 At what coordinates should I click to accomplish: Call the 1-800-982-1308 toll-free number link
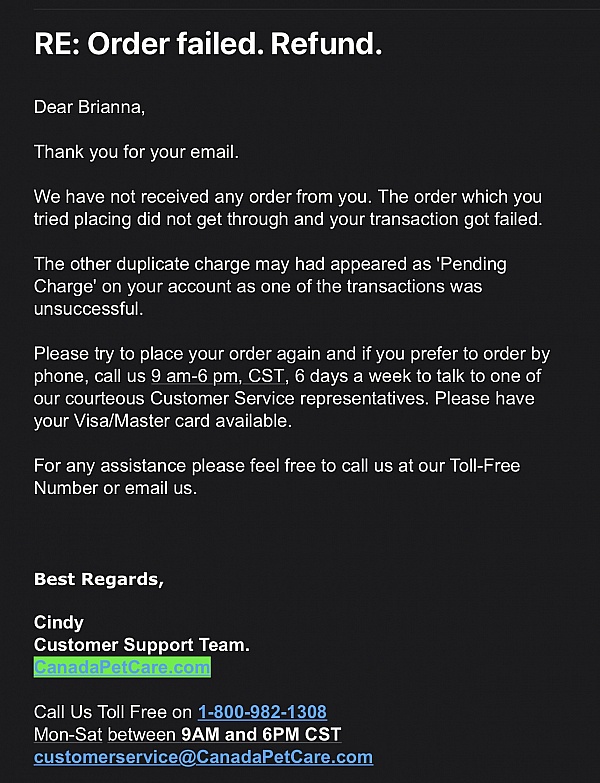pos(262,712)
